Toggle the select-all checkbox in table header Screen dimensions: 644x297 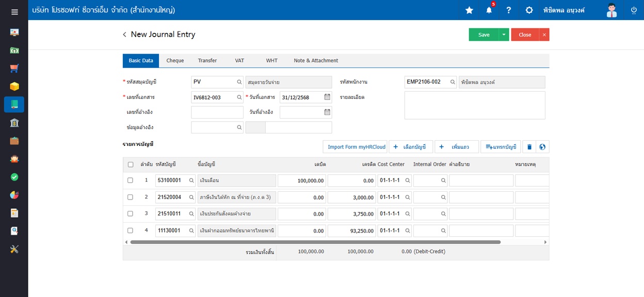tap(130, 164)
